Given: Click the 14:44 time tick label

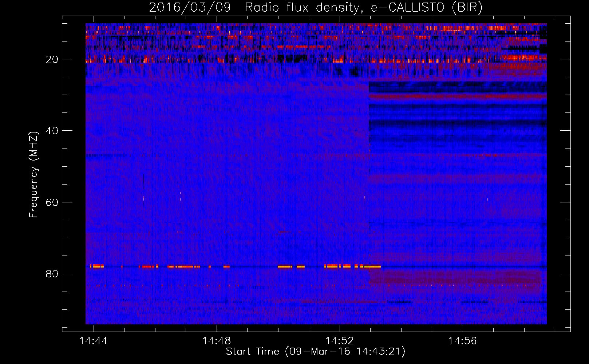Looking at the screenshot, I should pos(94,341).
